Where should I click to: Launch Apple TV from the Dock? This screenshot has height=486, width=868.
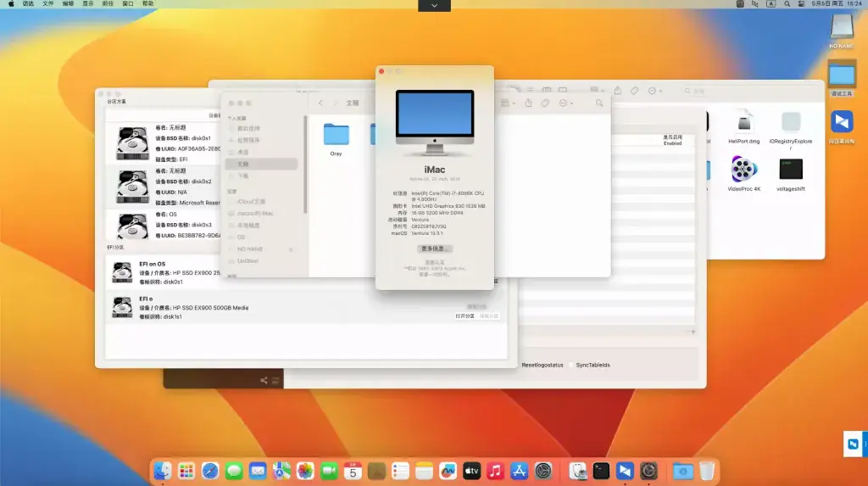point(471,471)
